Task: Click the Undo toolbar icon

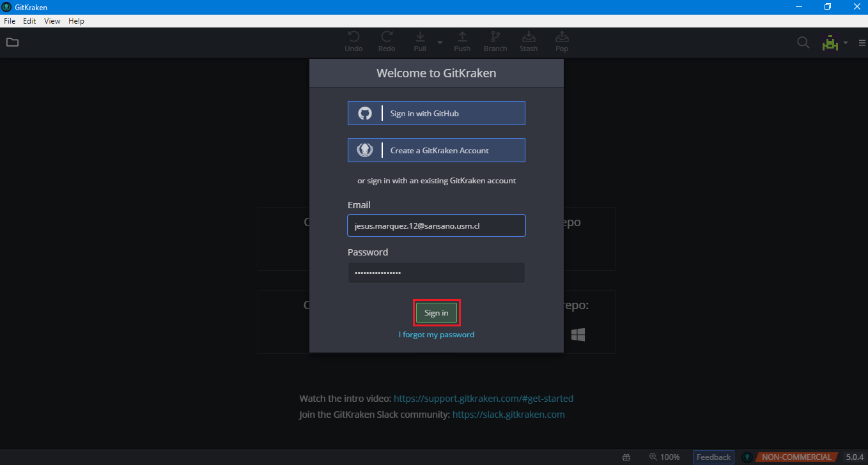Action: 353,42
